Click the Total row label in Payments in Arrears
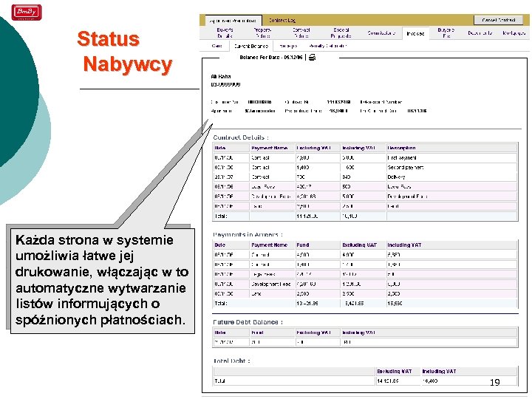The image size is (532, 399). (220, 304)
